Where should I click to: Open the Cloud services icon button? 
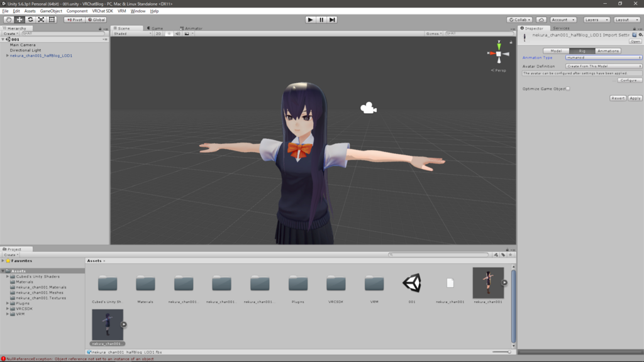tap(541, 19)
